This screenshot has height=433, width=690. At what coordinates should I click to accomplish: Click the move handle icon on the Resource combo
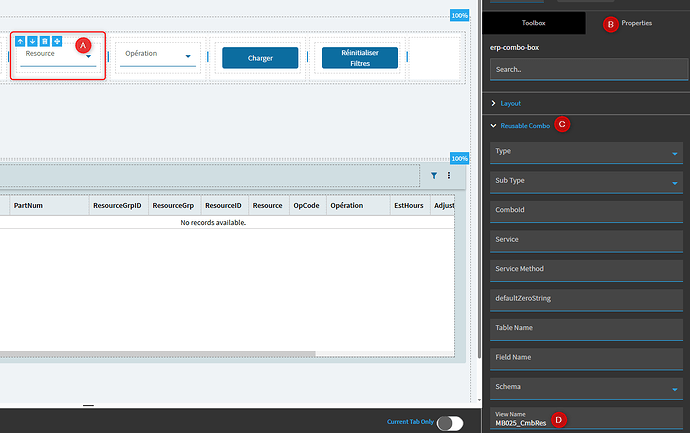pyautogui.click(x=57, y=41)
